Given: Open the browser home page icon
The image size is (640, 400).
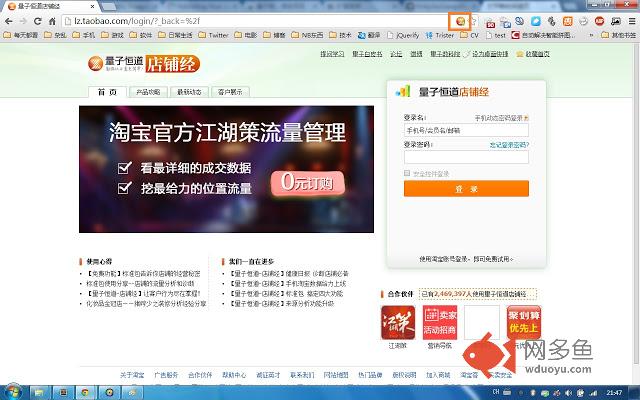Looking at the screenshot, I should pyautogui.click(x=52, y=21).
